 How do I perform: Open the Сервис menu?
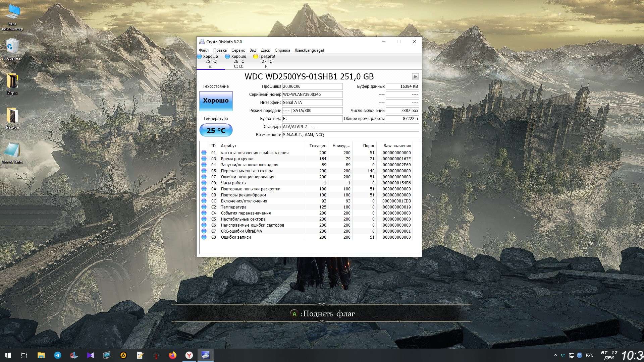[238, 50]
